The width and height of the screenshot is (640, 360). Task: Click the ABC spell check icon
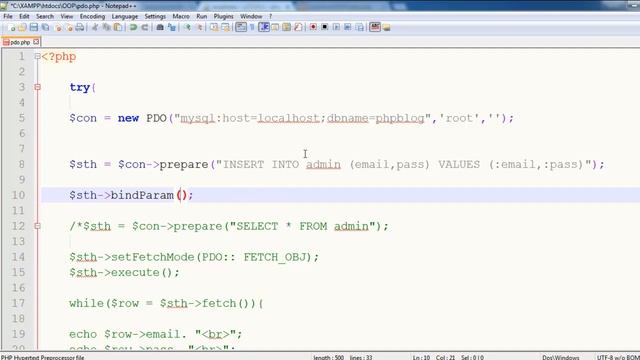(375, 27)
